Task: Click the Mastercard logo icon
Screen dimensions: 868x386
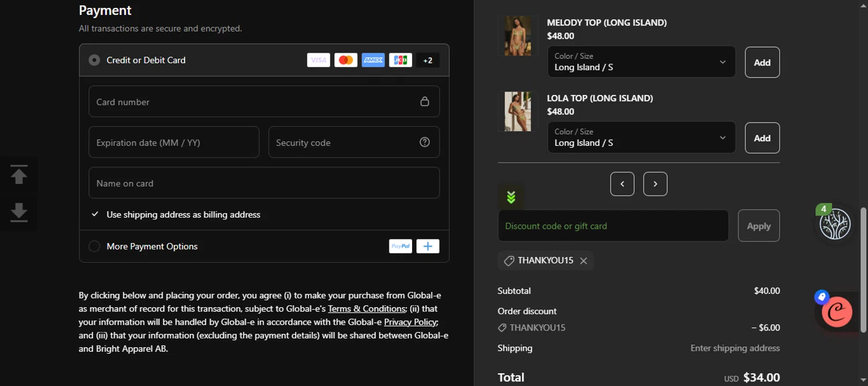Action: [x=346, y=60]
